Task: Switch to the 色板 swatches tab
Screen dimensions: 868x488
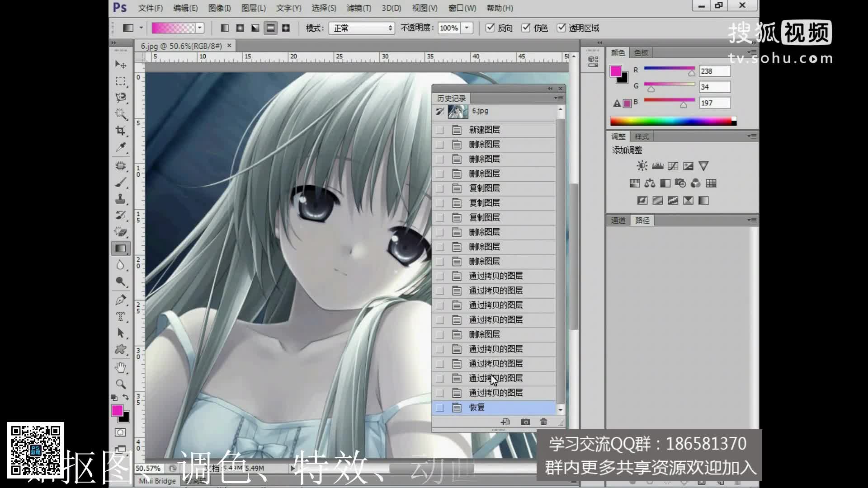Action: [641, 53]
